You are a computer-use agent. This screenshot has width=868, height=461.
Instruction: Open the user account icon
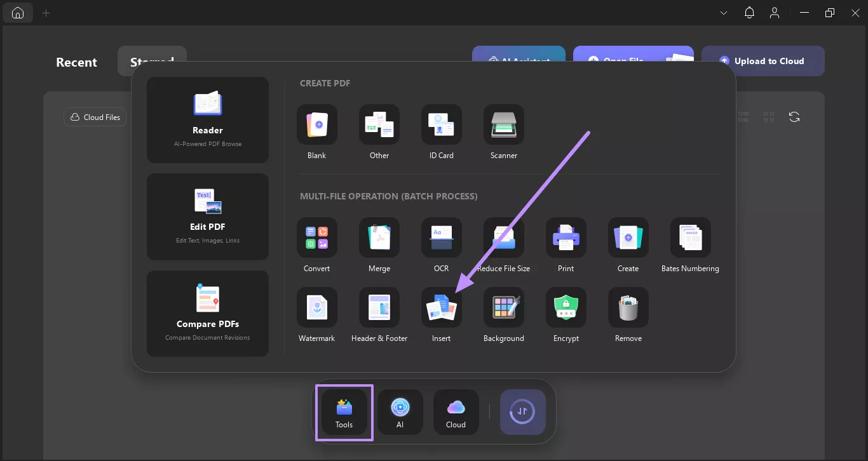[x=775, y=13]
